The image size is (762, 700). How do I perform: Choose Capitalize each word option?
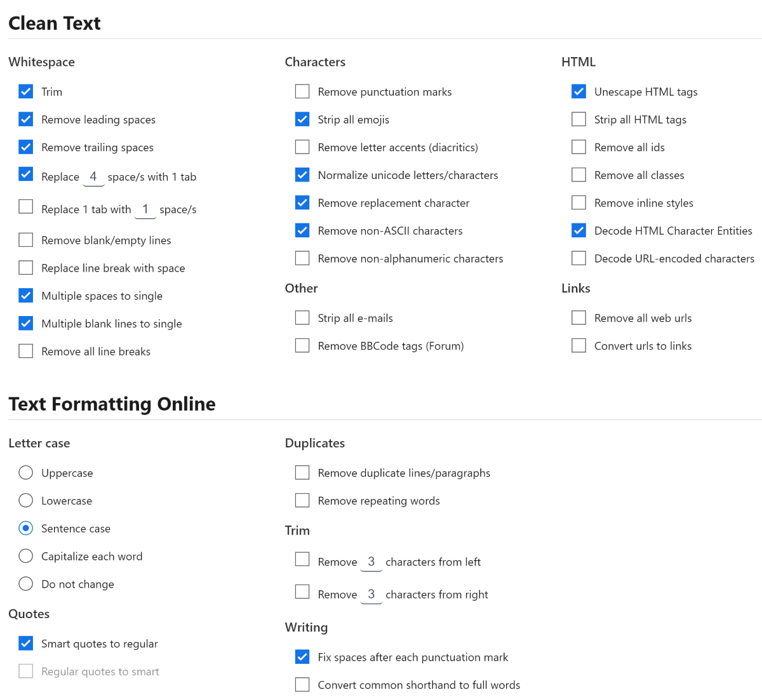(26, 556)
